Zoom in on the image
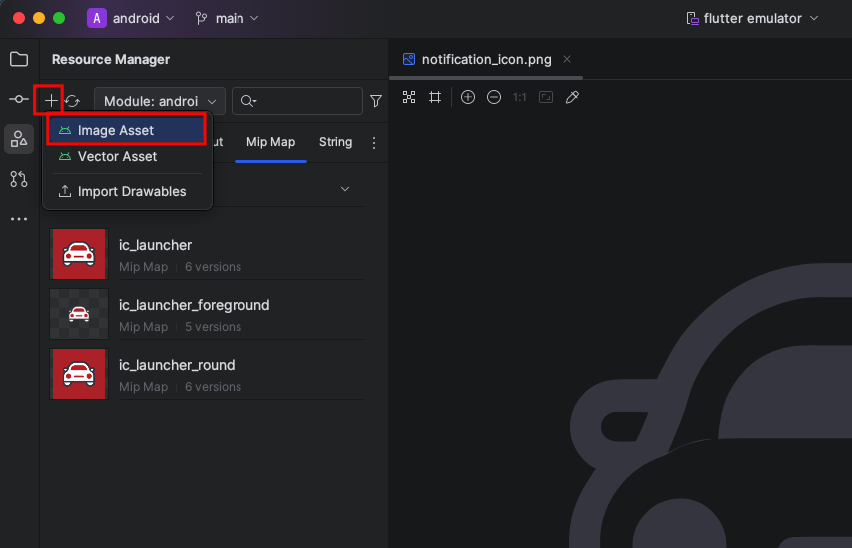Viewport: 852px width, 548px height. (x=468, y=97)
